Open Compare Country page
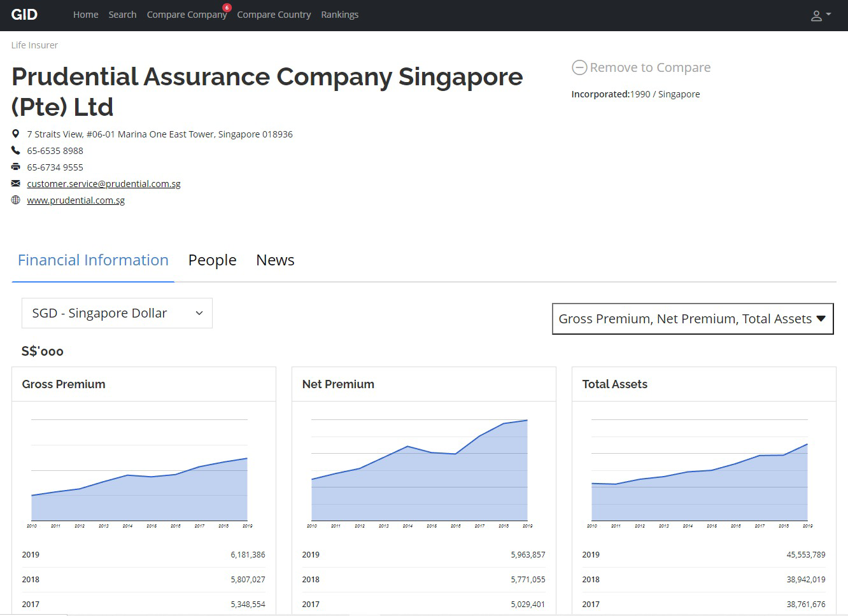 point(274,15)
